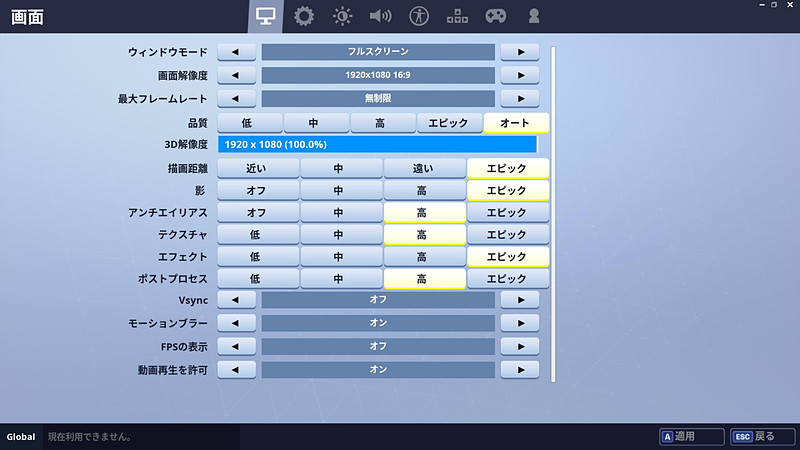
Task: Toggle 動画再生を許可 with its right arrow
Action: click(519, 370)
